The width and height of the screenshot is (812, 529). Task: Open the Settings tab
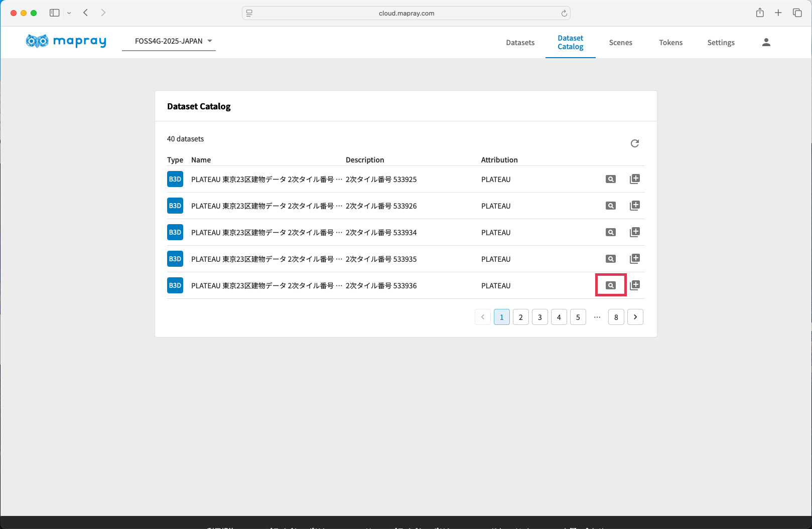(721, 43)
